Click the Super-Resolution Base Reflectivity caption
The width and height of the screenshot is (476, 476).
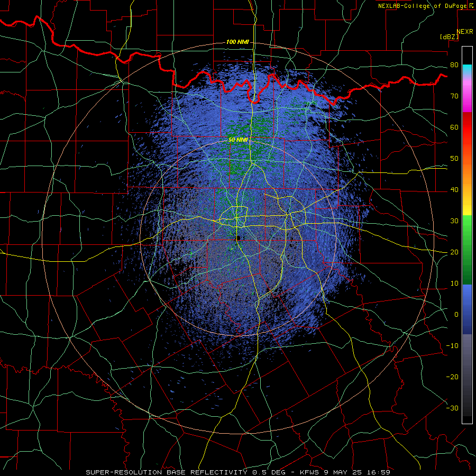click(238, 472)
